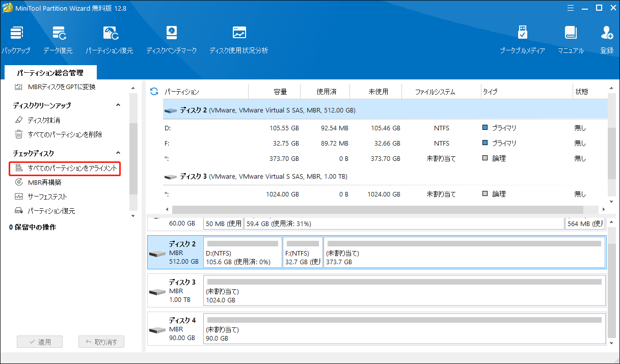This screenshot has height=364, width=620.
Task: Open the バックアップ toolbar icon
Action: click(x=15, y=40)
